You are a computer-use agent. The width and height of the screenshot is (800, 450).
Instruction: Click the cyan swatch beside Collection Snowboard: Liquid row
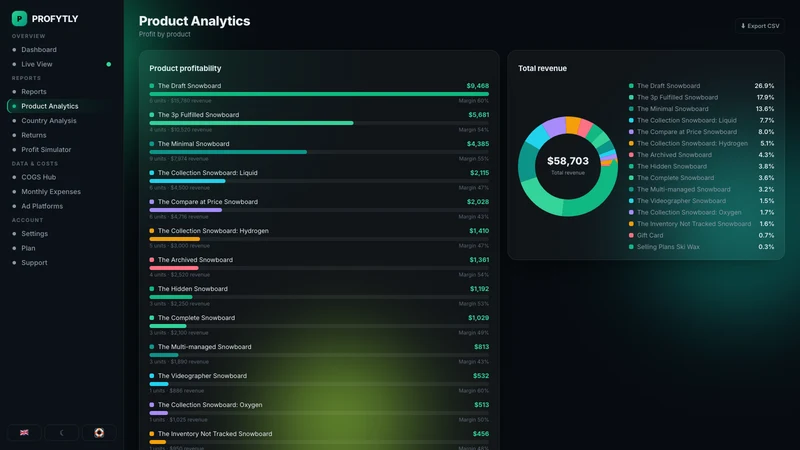tap(152, 173)
